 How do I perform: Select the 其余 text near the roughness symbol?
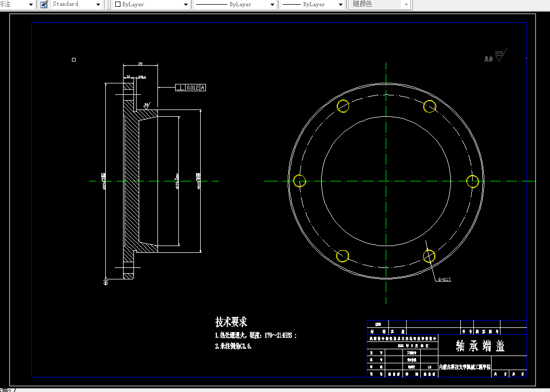488,59
